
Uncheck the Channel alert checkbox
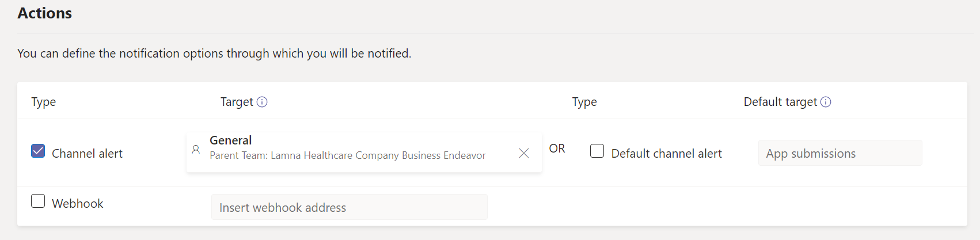(x=38, y=151)
